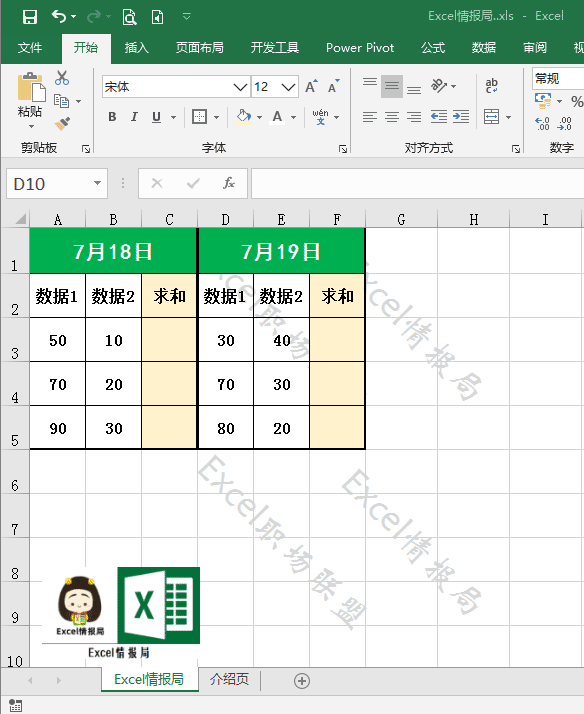
Task: Add a new sheet with plus button
Action: click(x=302, y=681)
